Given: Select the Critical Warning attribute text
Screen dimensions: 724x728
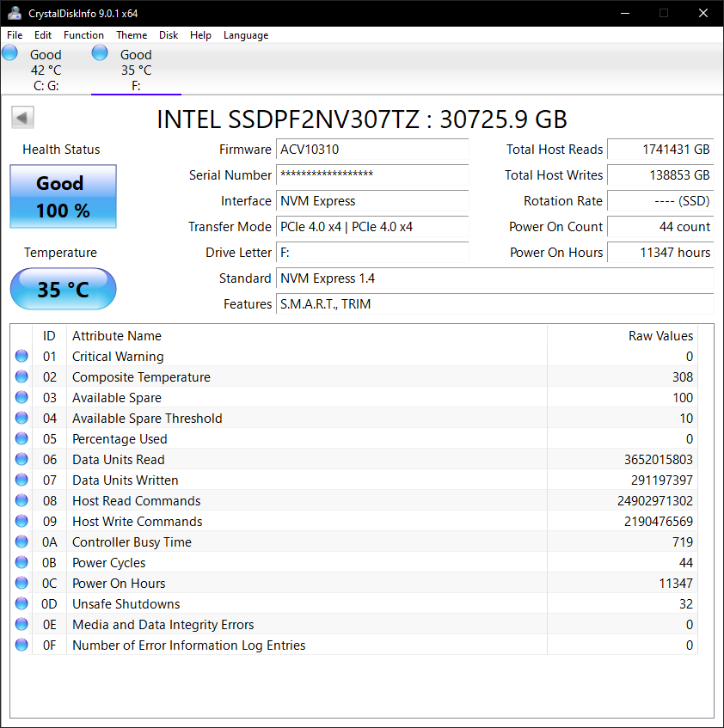Looking at the screenshot, I should pos(118,357).
